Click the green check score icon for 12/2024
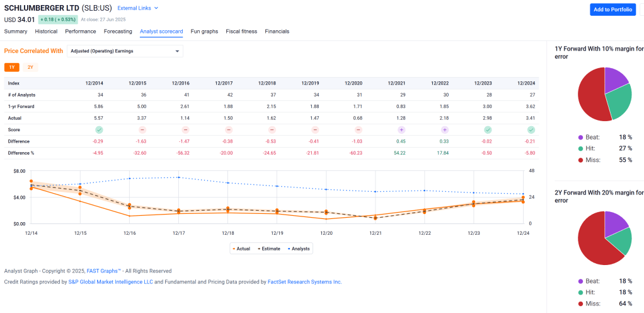644x313 pixels. [531, 129]
